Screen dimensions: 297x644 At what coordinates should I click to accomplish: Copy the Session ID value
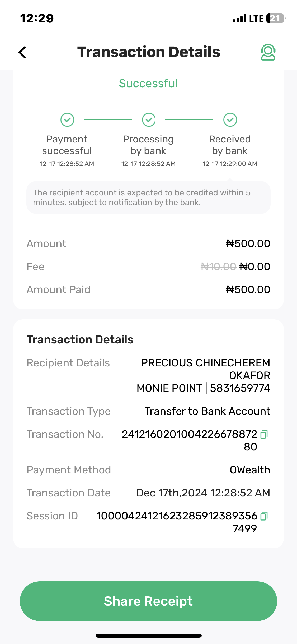[x=264, y=516]
